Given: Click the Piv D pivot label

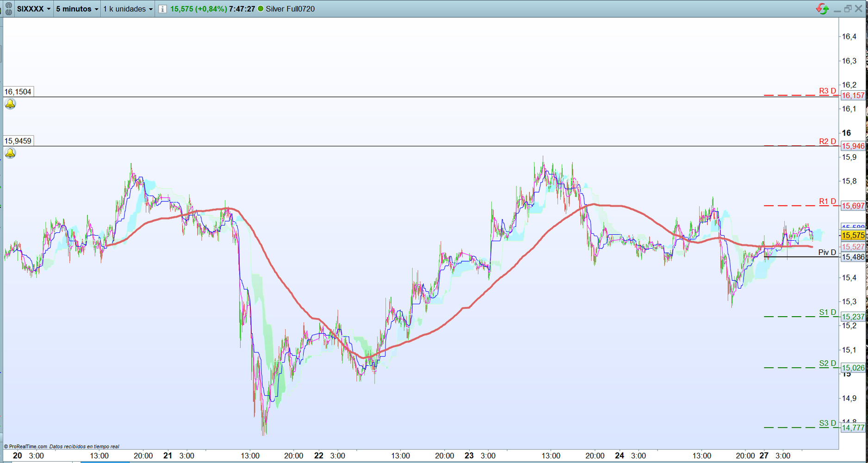Looking at the screenshot, I should tap(827, 252).
